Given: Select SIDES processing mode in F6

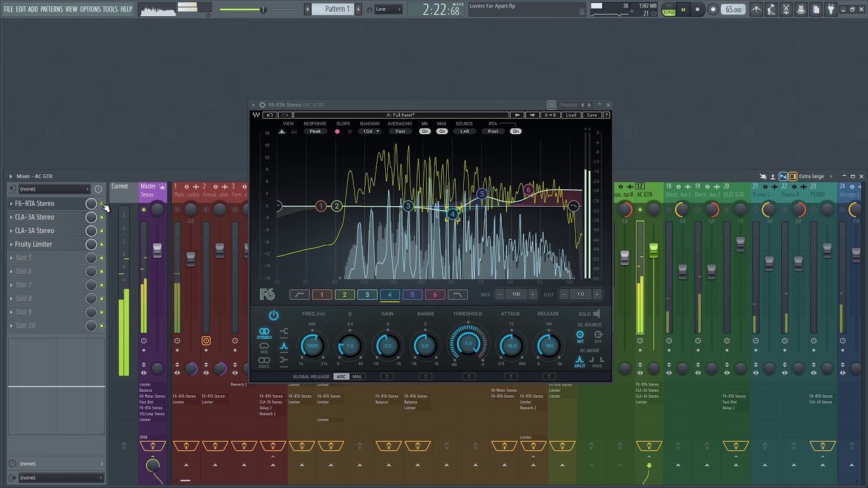Looking at the screenshot, I should click(x=264, y=362).
